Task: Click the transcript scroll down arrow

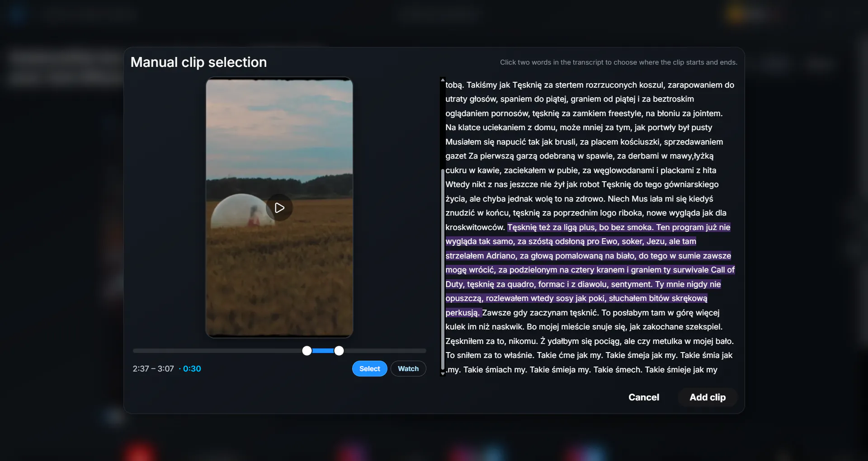Action: pos(443,374)
